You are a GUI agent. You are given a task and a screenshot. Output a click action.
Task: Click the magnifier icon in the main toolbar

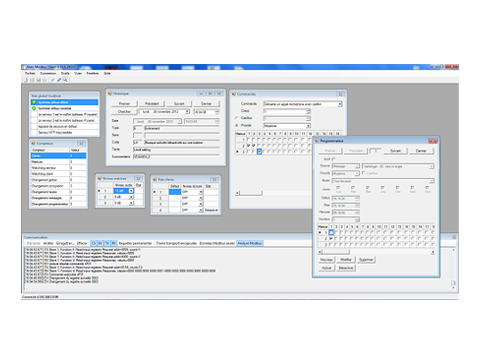(65, 80)
